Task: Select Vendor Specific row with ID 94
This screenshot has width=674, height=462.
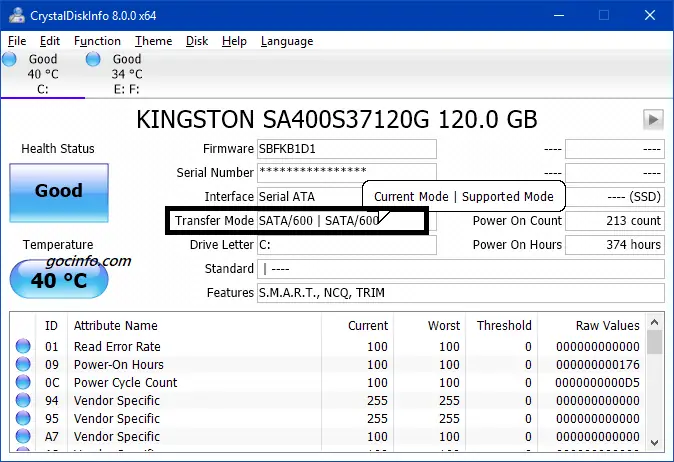Action: pyautogui.click(x=328, y=401)
